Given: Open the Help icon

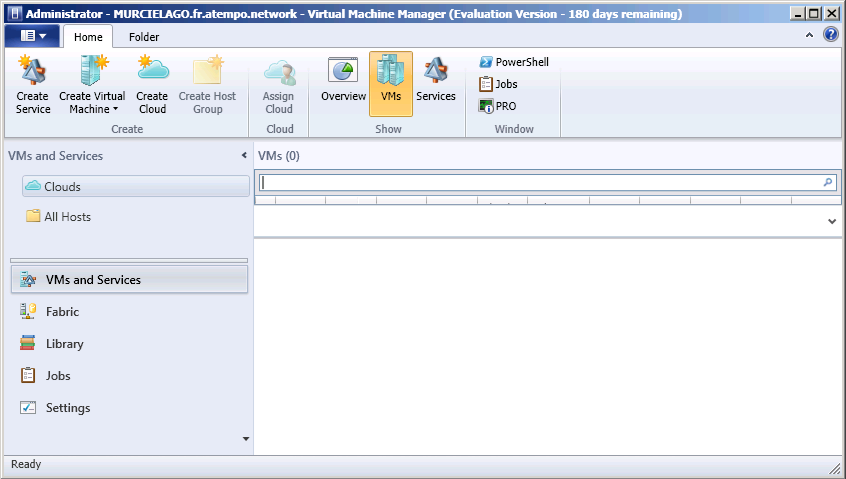Looking at the screenshot, I should (831, 35).
